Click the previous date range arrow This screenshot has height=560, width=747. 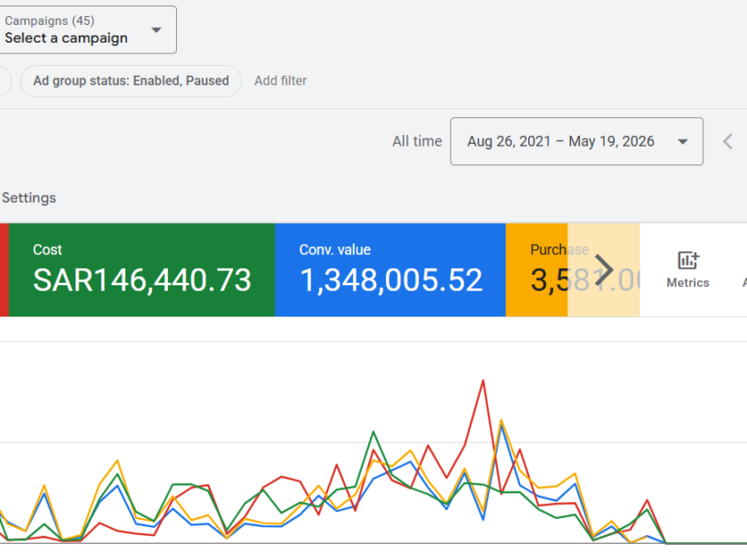point(727,141)
